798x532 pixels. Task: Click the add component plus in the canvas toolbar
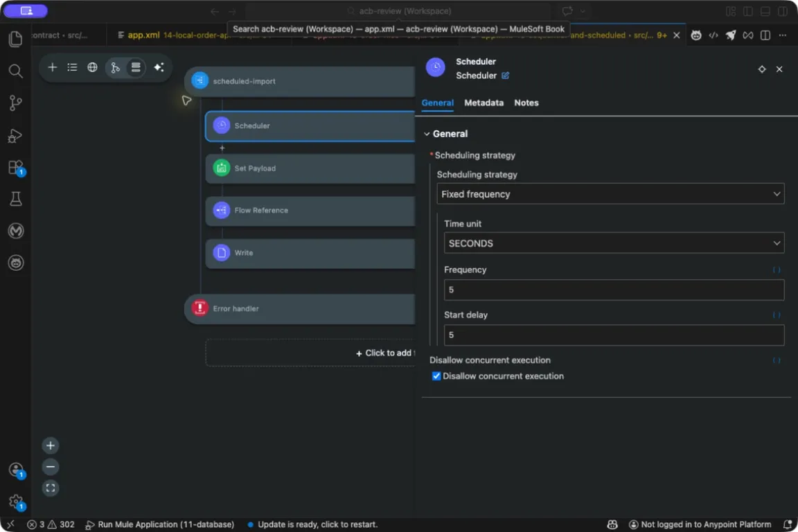point(53,67)
